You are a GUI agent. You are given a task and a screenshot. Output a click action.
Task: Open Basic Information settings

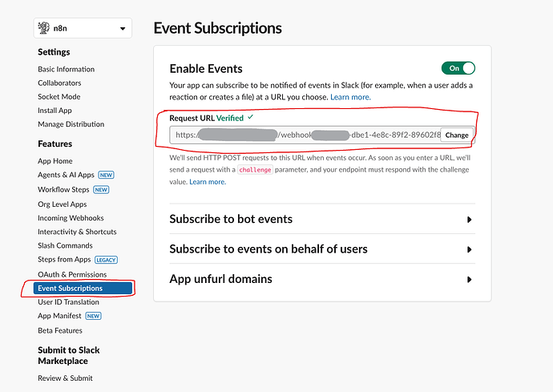(x=67, y=69)
